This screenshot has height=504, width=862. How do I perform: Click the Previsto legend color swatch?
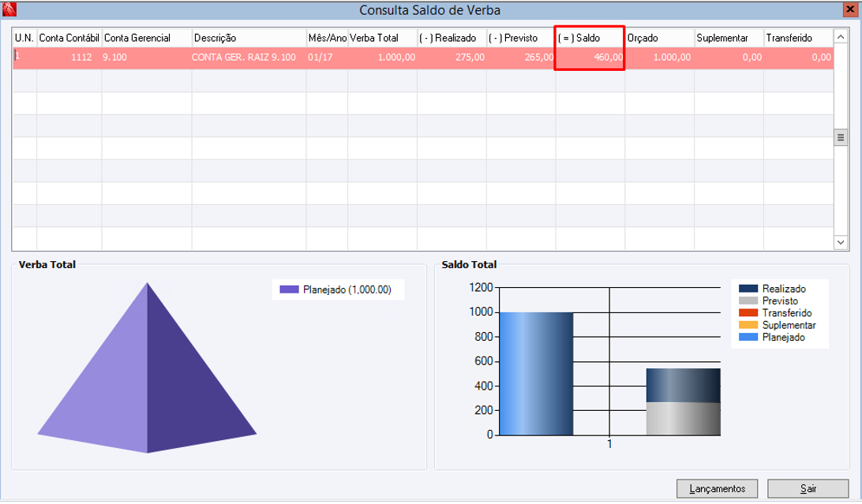748,301
